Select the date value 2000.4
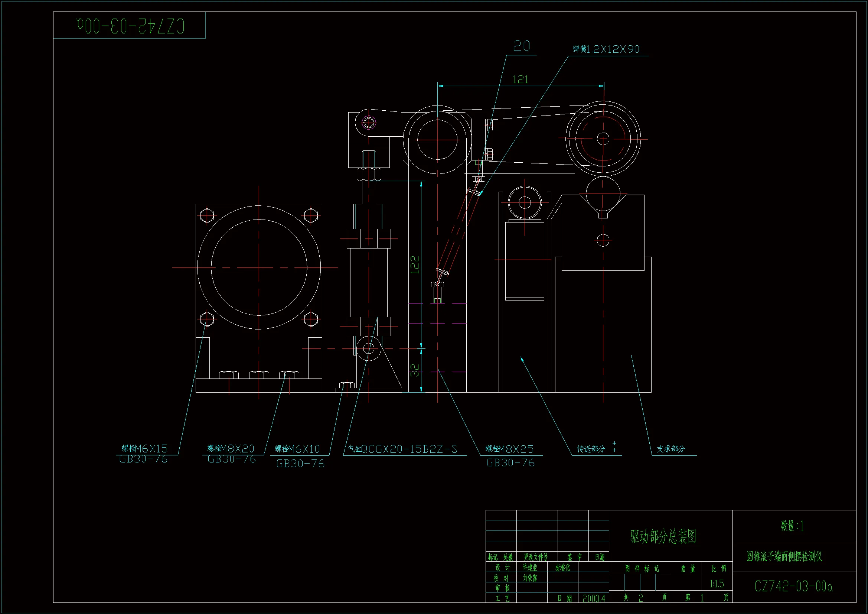This screenshot has height=614, width=868. (594, 598)
